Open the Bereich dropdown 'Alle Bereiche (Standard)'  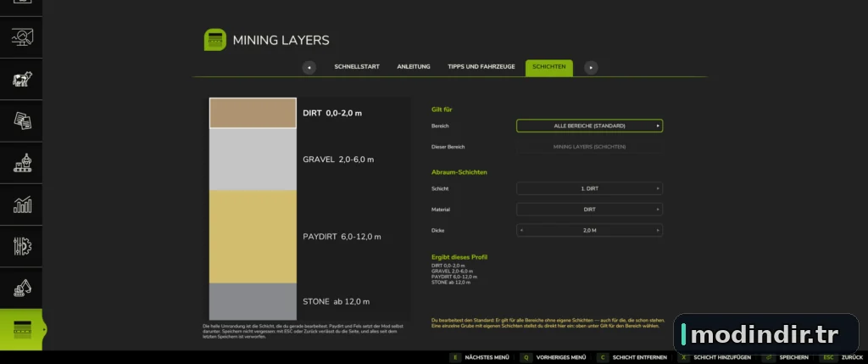click(590, 126)
